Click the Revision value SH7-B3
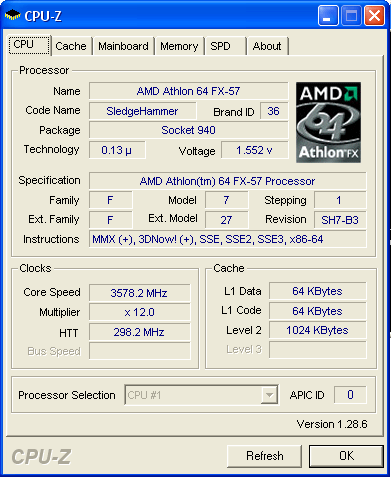Viewport: 391px width, 477px height. (340, 220)
